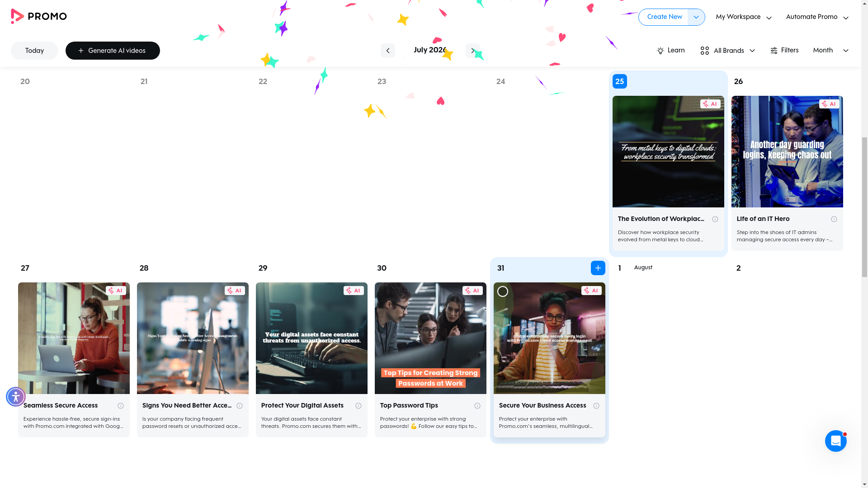Image resolution: width=868 pixels, height=488 pixels.
Task: Open the Learn link
Action: (670, 51)
